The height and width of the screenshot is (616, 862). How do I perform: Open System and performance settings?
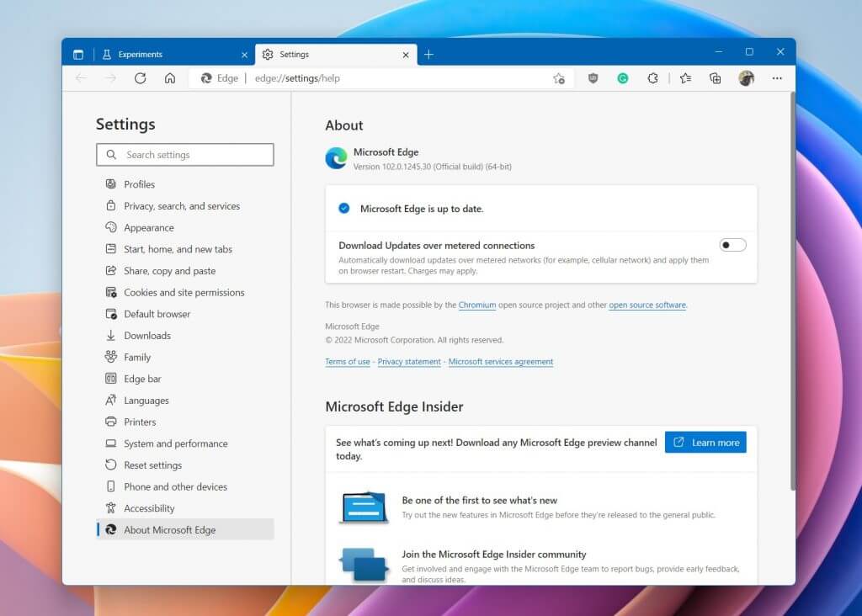[x=184, y=443]
